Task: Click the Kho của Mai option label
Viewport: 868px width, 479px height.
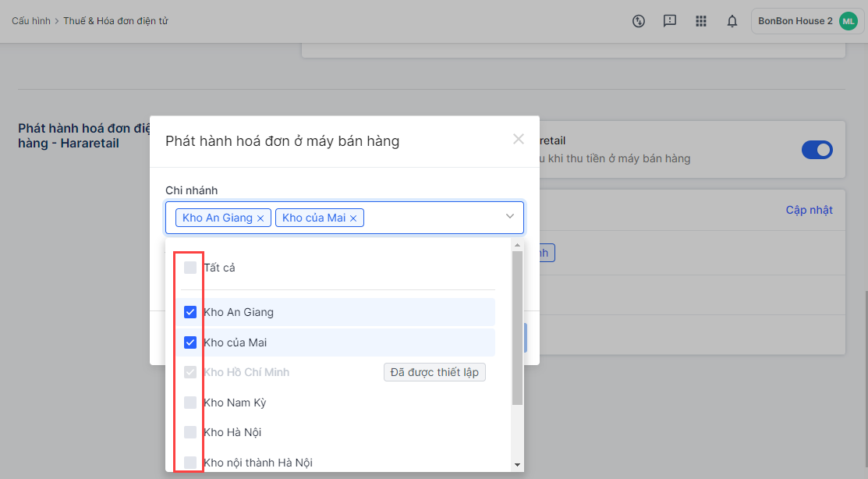Action: pyautogui.click(x=236, y=342)
